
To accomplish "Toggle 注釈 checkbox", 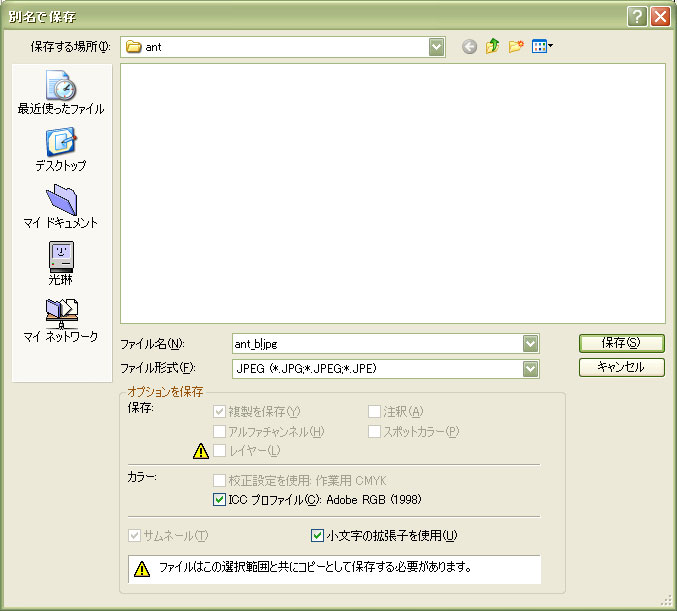I will [374, 412].
